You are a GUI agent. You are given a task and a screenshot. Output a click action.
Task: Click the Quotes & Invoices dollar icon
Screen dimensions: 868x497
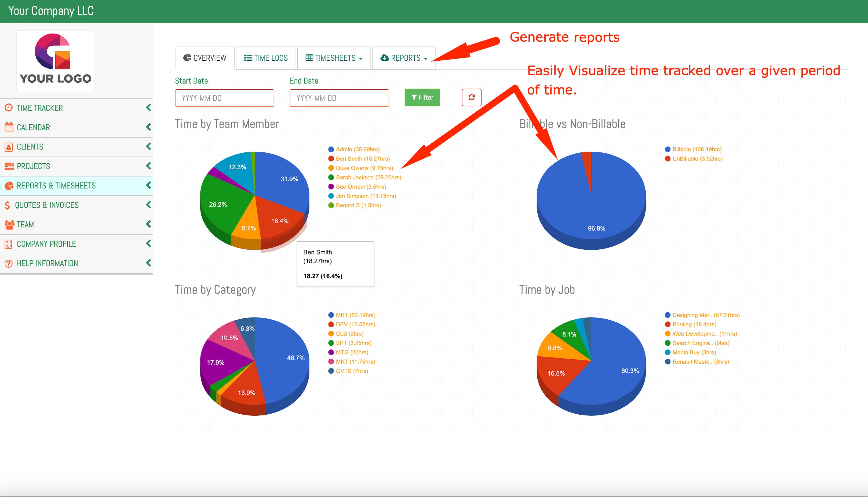coord(7,205)
